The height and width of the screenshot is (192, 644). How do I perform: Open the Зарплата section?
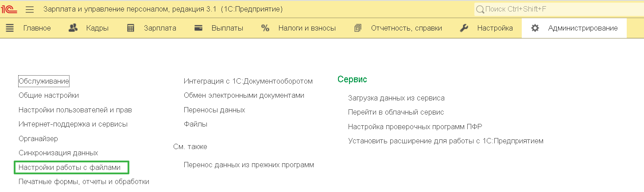tap(160, 28)
